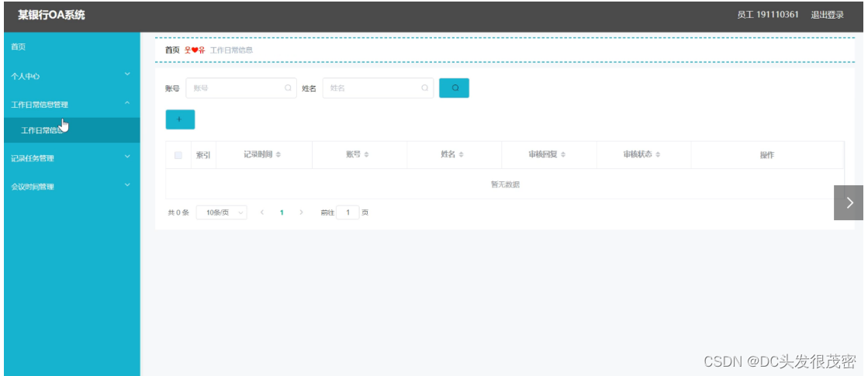Click the 操作 column header
Screen dimensions: 868x376
pyautogui.click(x=766, y=155)
